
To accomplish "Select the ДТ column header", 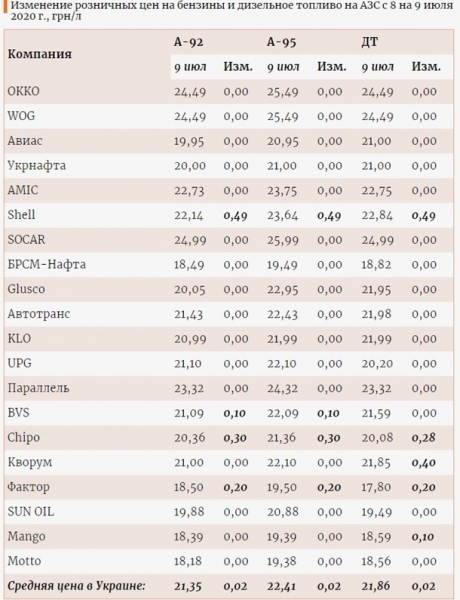I will point(369,42).
